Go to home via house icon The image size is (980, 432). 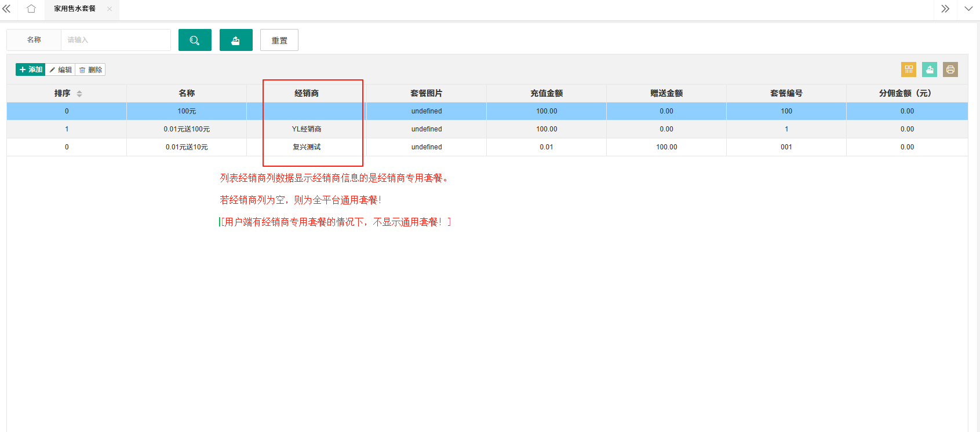click(31, 9)
